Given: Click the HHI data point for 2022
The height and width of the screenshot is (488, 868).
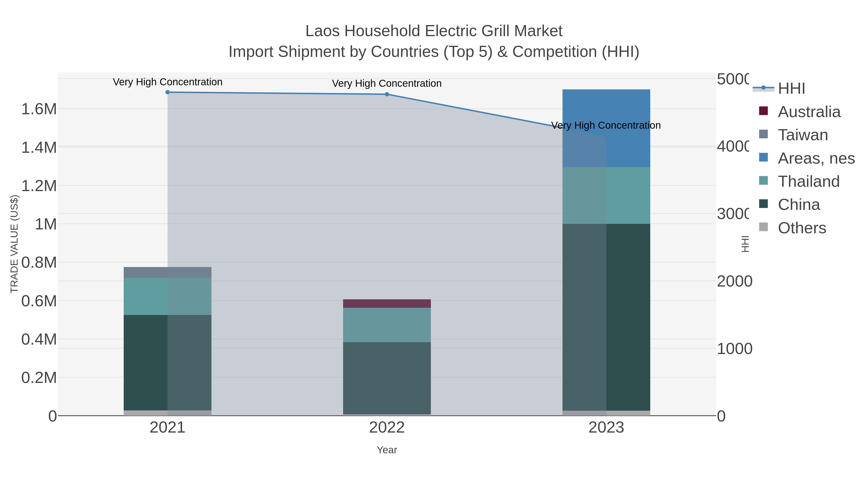Looking at the screenshot, I should pyautogui.click(x=387, y=94).
